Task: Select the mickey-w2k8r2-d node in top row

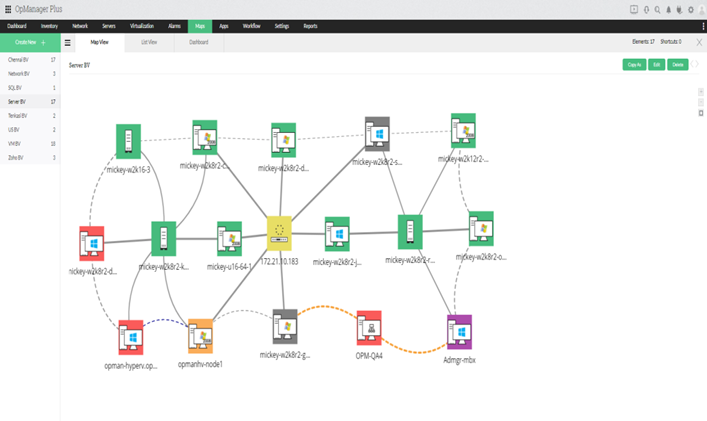Action: (284, 140)
